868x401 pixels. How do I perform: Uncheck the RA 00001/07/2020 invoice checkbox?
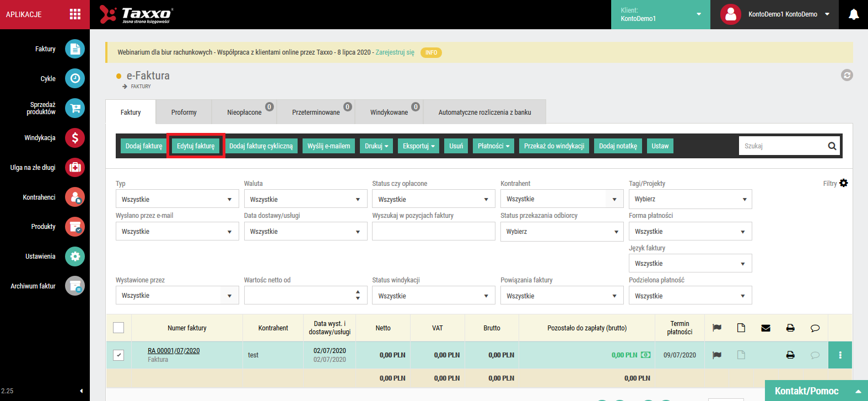(x=118, y=355)
